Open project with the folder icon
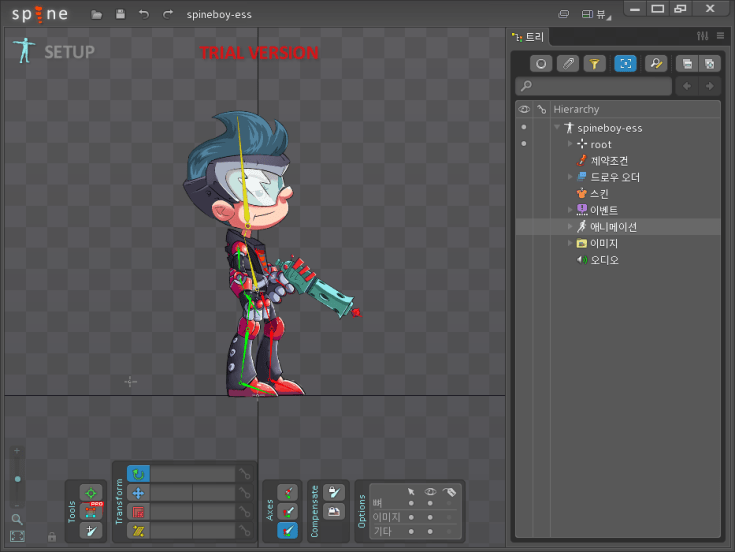The width and height of the screenshot is (735, 552). pyautogui.click(x=97, y=15)
